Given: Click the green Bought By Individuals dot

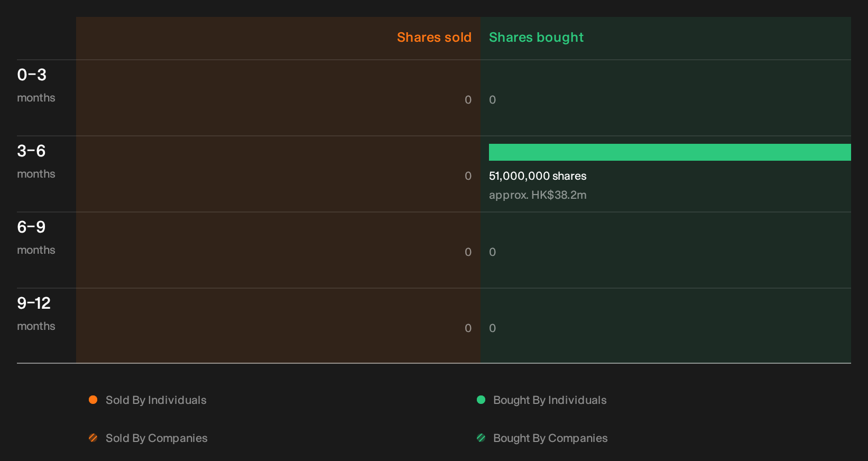Looking at the screenshot, I should point(481,400).
